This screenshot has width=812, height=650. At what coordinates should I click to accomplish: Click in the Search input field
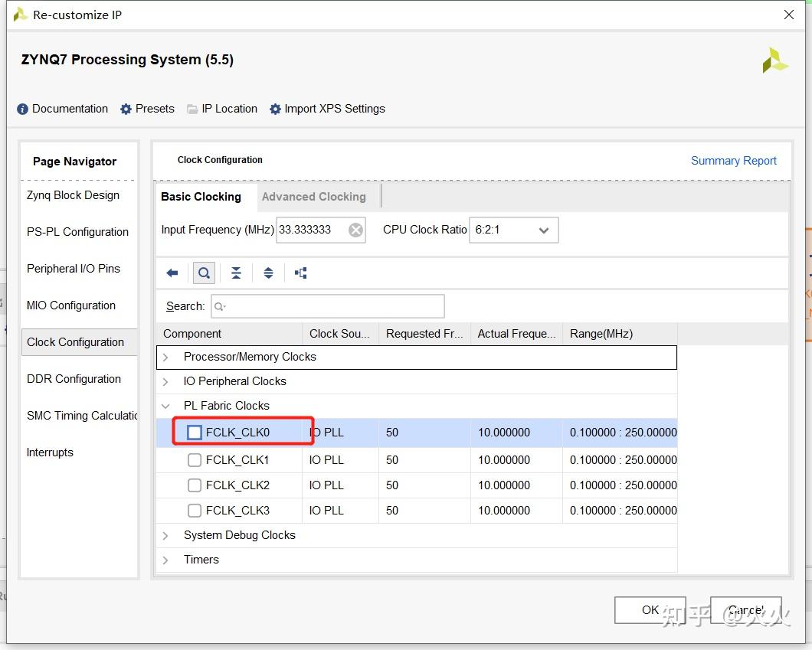328,306
